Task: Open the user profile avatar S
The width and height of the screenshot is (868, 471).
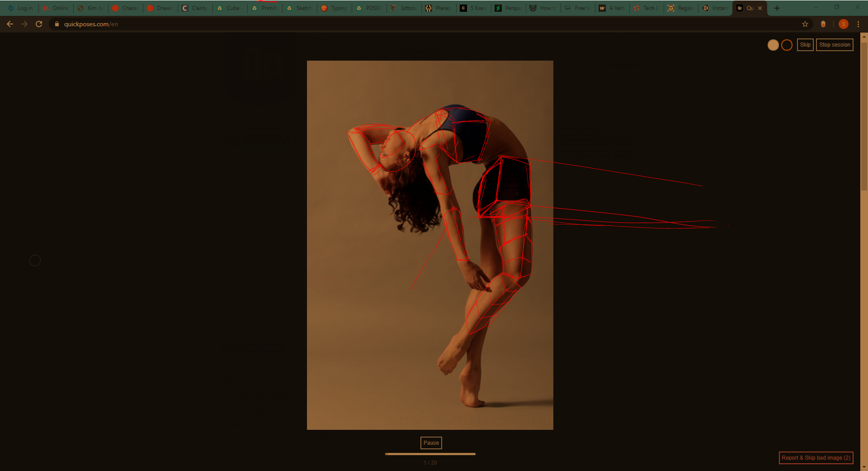Action: [843, 24]
